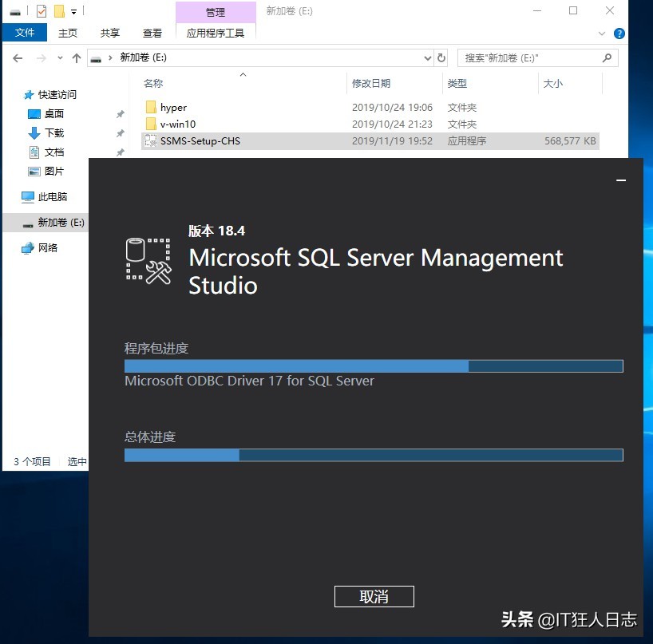653x644 pixels.
Task: Expand breadcrumb chevron before 新加卷 (E:)
Action: pos(110,58)
